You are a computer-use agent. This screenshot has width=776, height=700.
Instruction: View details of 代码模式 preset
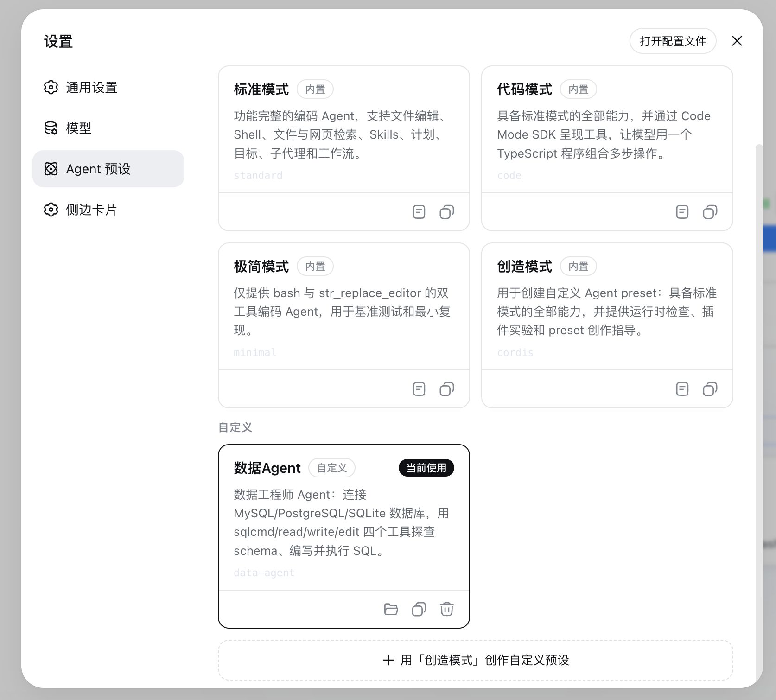point(682,212)
